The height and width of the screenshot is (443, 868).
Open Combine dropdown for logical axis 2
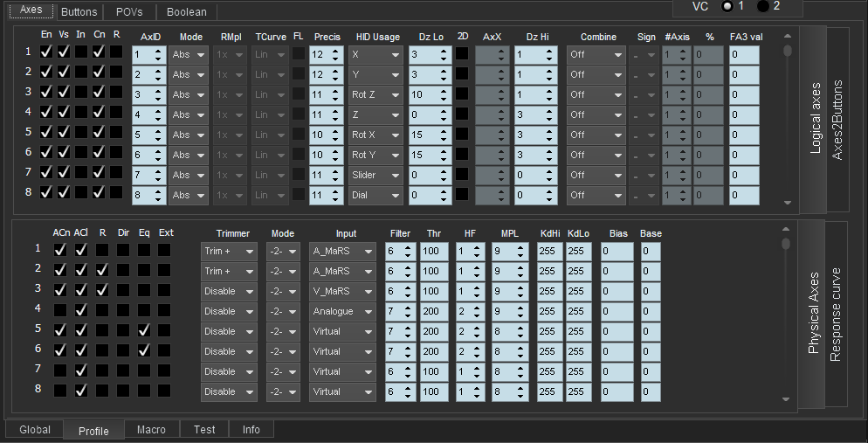(x=596, y=75)
